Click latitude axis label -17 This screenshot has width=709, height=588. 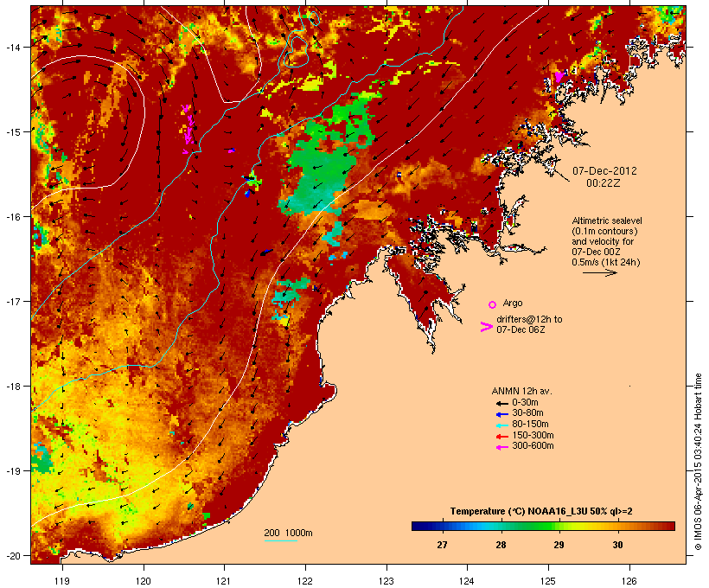[12, 301]
